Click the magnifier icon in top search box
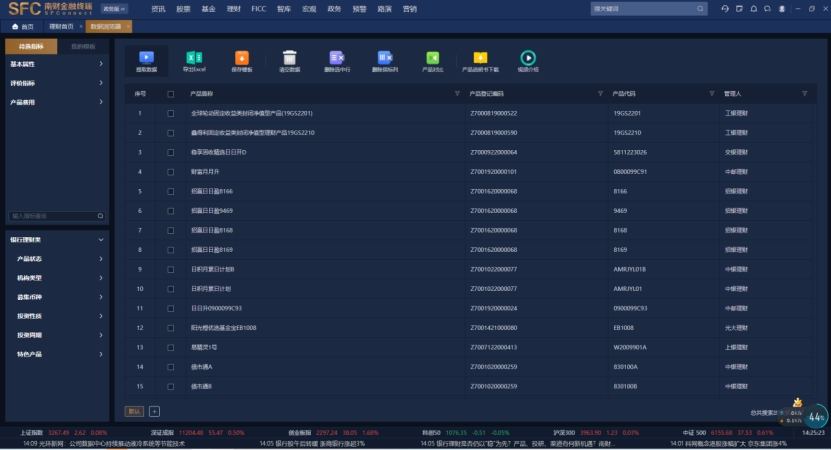Screen dimensions: 831x450 [x=700, y=8]
